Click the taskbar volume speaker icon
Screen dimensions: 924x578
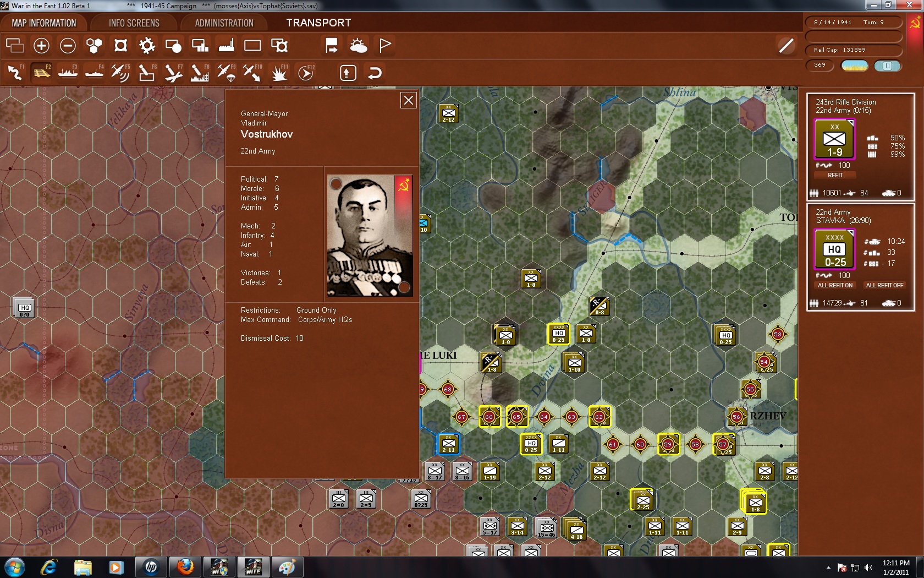coord(868,568)
